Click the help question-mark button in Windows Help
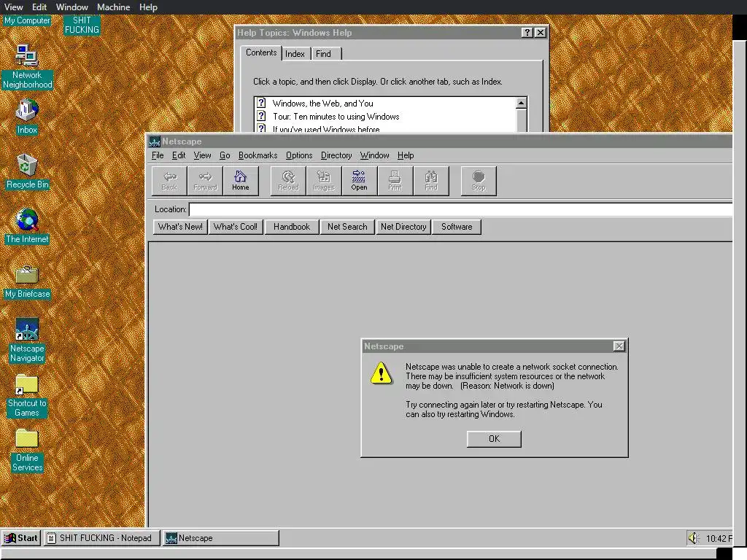 (x=527, y=32)
